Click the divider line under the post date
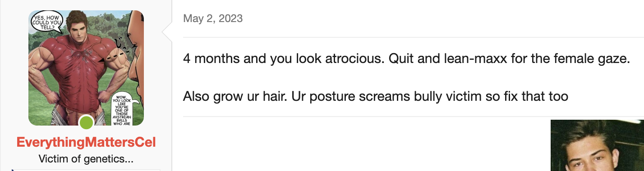 point(414,37)
